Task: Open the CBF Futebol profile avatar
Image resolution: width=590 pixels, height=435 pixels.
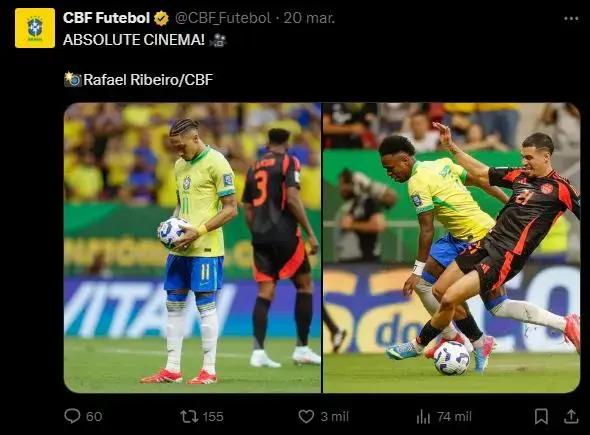Action: click(x=35, y=28)
